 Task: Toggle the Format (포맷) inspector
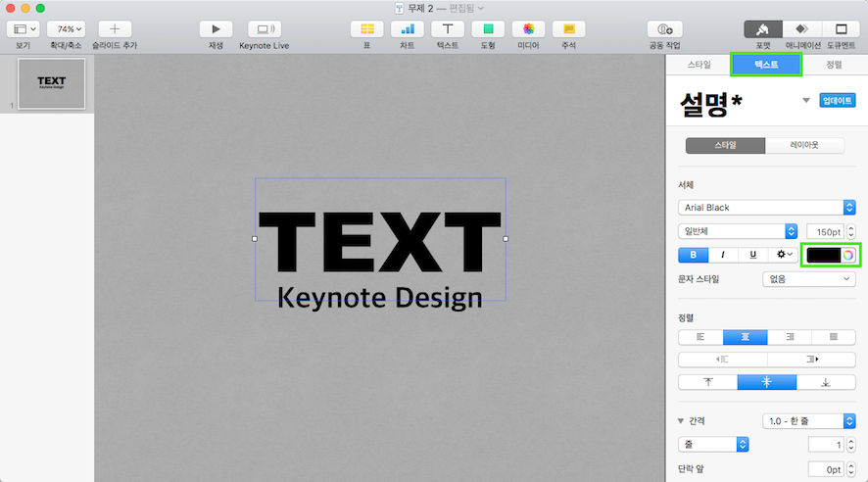pyautogui.click(x=763, y=28)
